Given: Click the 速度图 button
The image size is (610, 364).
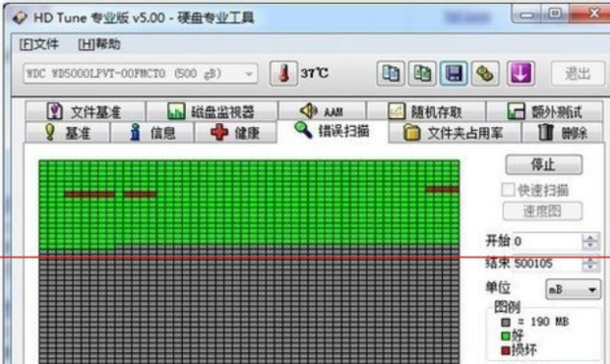Looking at the screenshot, I should coord(542,212).
